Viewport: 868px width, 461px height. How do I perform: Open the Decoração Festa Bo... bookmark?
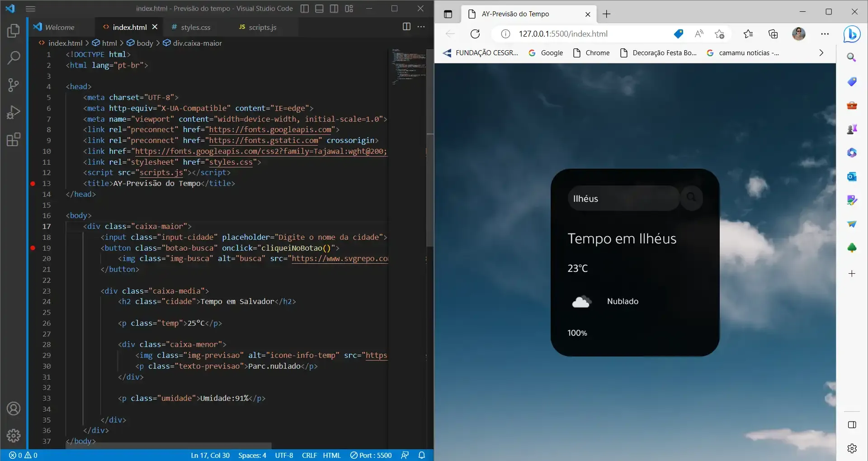[658, 53]
